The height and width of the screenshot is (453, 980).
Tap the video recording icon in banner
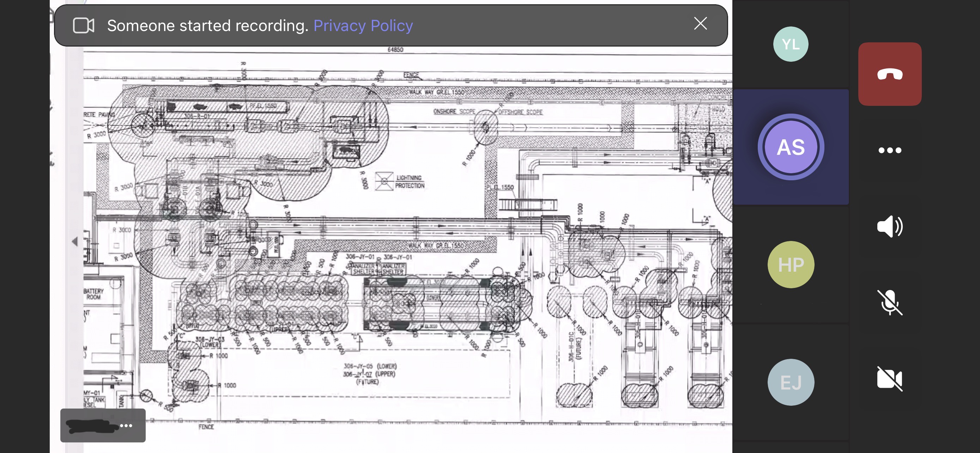[84, 25]
